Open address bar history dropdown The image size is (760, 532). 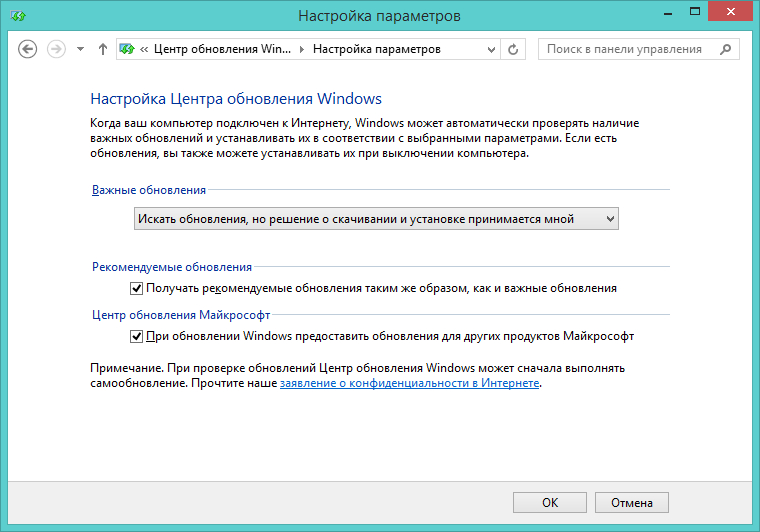pyautogui.click(x=491, y=49)
